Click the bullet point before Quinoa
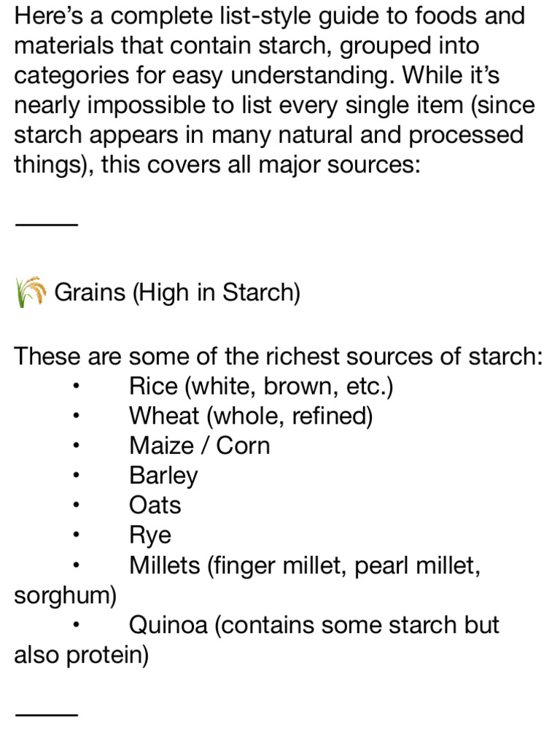Screen dimensions: 560x747 76,627
